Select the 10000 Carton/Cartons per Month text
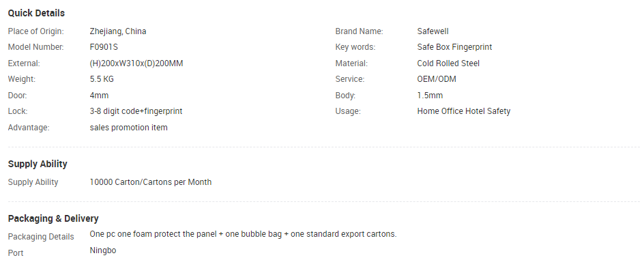 pos(151,182)
